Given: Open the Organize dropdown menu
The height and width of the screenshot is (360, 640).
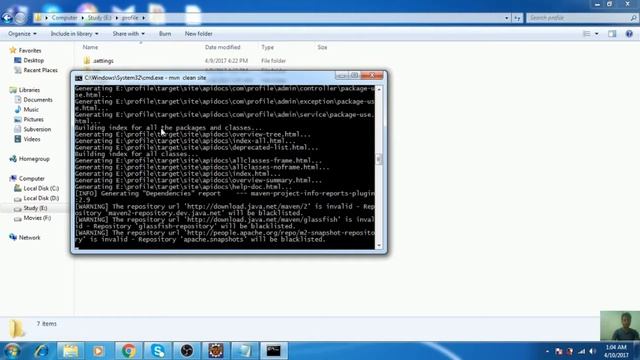Looking at the screenshot, I should (22, 33).
